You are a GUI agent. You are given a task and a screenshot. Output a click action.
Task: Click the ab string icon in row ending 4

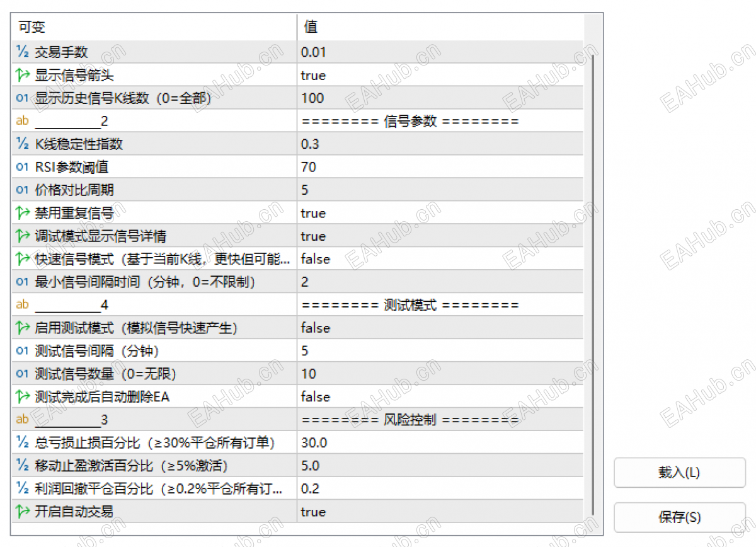pyautogui.click(x=23, y=305)
